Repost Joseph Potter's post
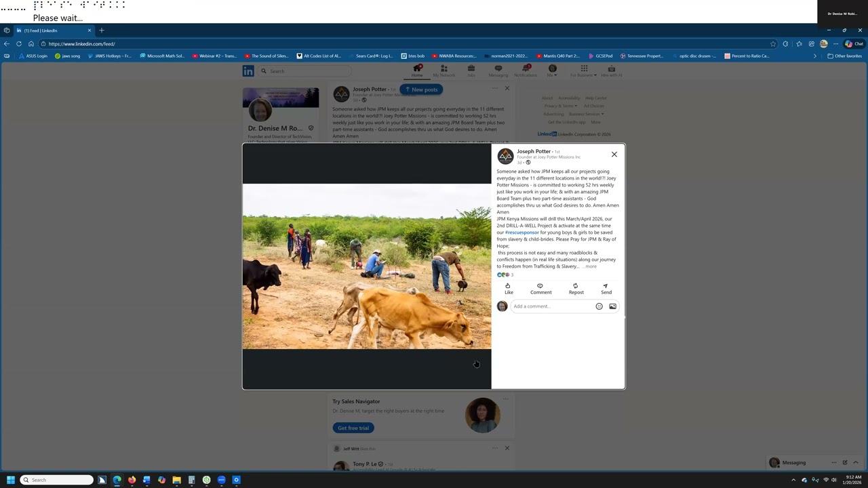Image resolution: width=868 pixels, height=488 pixels. click(576, 289)
